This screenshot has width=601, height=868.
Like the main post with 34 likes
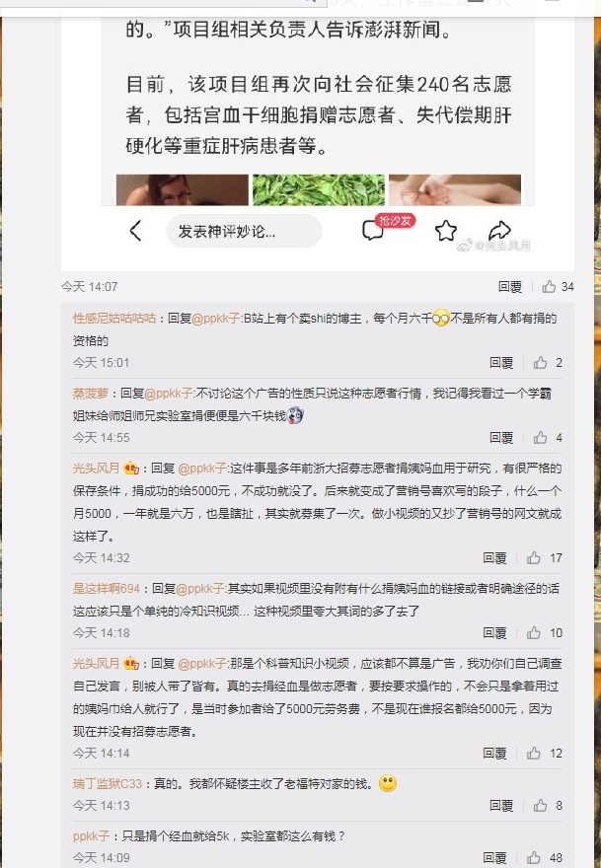[x=549, y=286]
